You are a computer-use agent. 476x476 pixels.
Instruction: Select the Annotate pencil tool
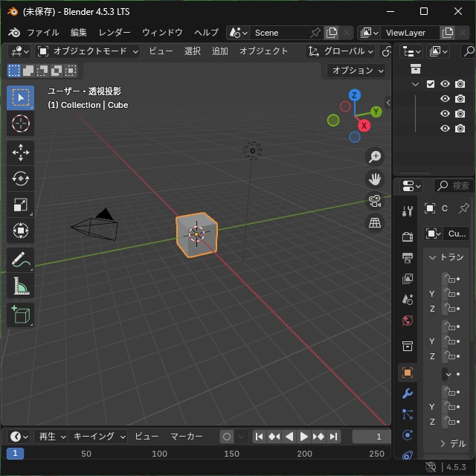[x=20, y=260]
